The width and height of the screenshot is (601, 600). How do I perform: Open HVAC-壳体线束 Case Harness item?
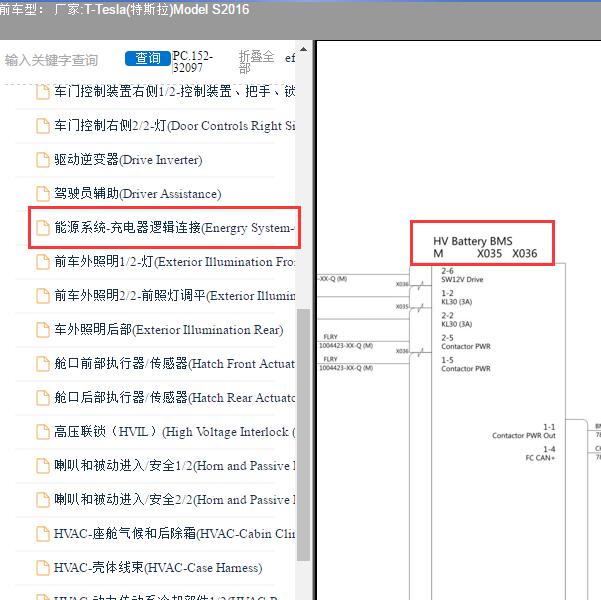click(x=158, y=567)
